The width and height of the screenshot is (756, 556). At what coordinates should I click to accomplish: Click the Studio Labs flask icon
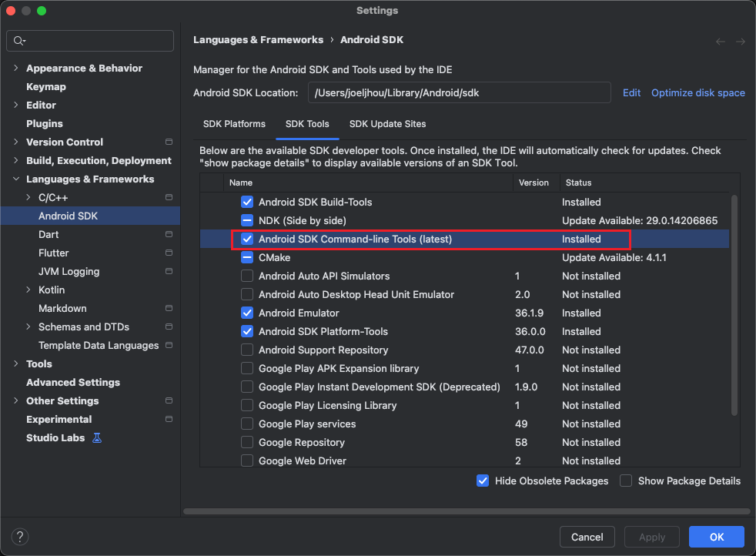point(97,437)
